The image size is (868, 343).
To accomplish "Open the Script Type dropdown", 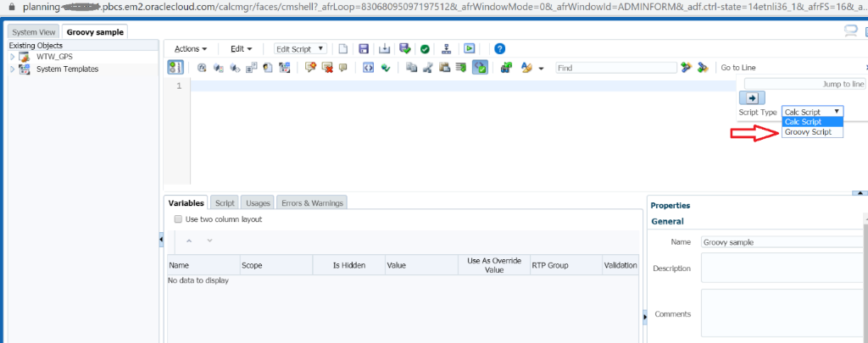I will [812, 111].
